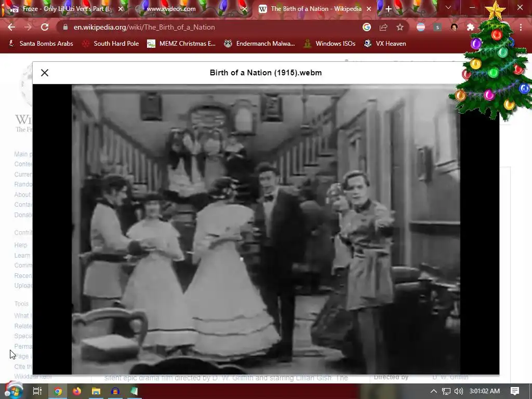Share this page icon
The image size is (532, 399).
(383, 27)
